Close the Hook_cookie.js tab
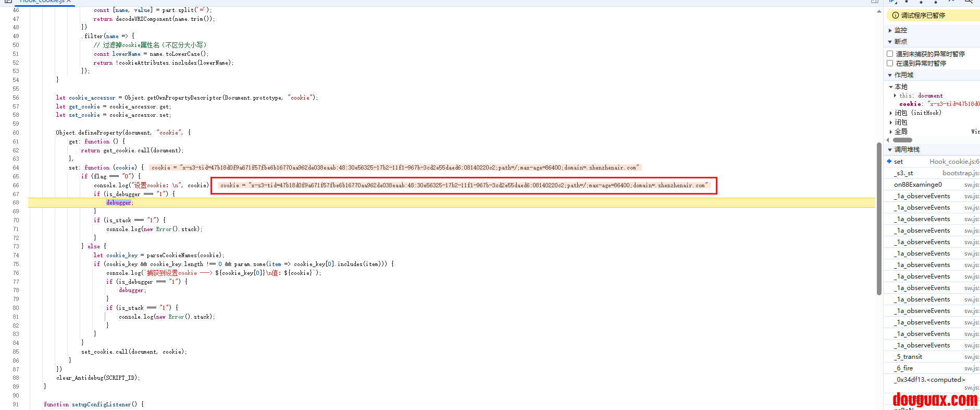The image size is (980, 410). tap(69, 2)
